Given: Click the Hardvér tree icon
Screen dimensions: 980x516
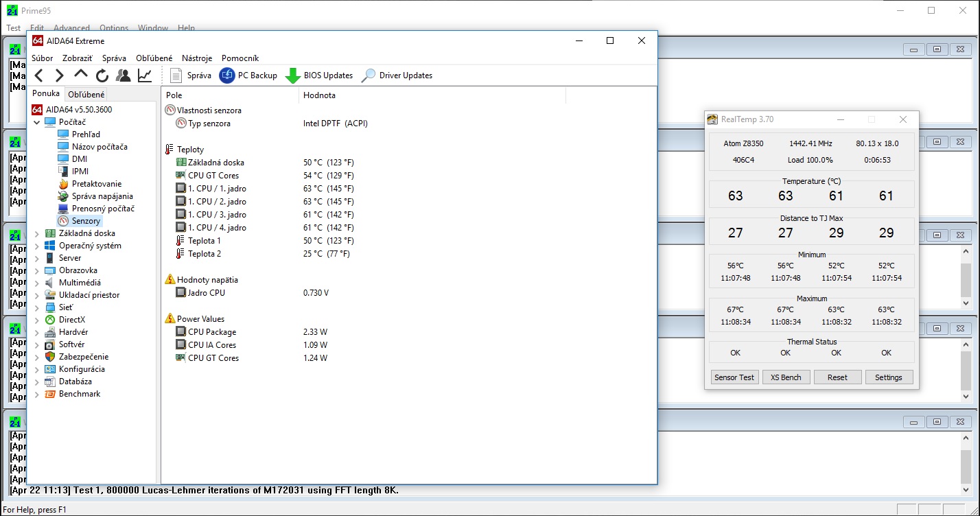Looking at the screenshot, I should 50,332.
